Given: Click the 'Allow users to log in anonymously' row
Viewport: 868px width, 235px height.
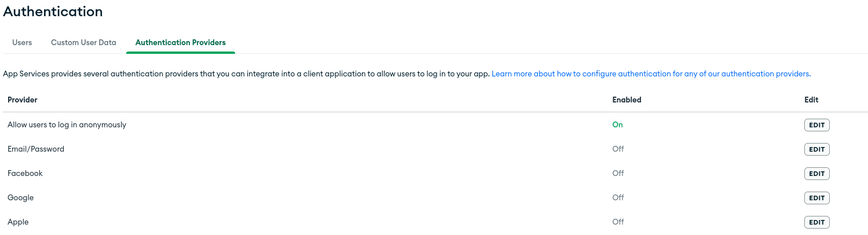Looking at the screenshot, I should click(67, 124).
